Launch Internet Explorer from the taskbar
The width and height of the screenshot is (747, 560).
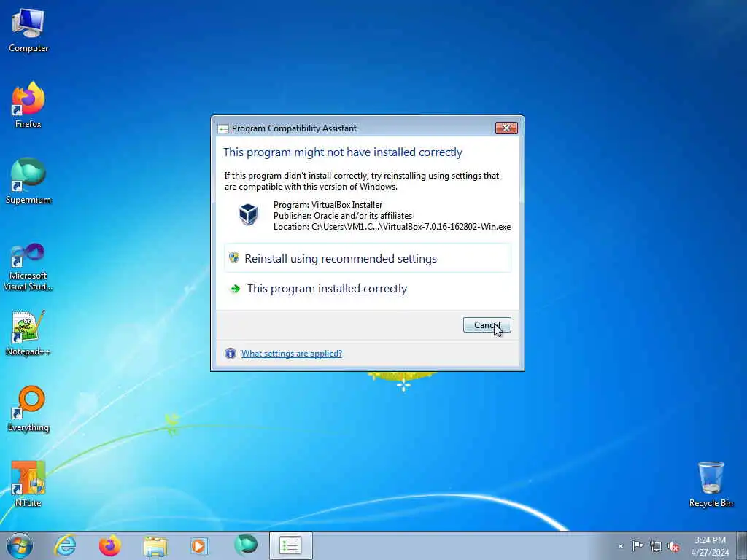(65, 545)
